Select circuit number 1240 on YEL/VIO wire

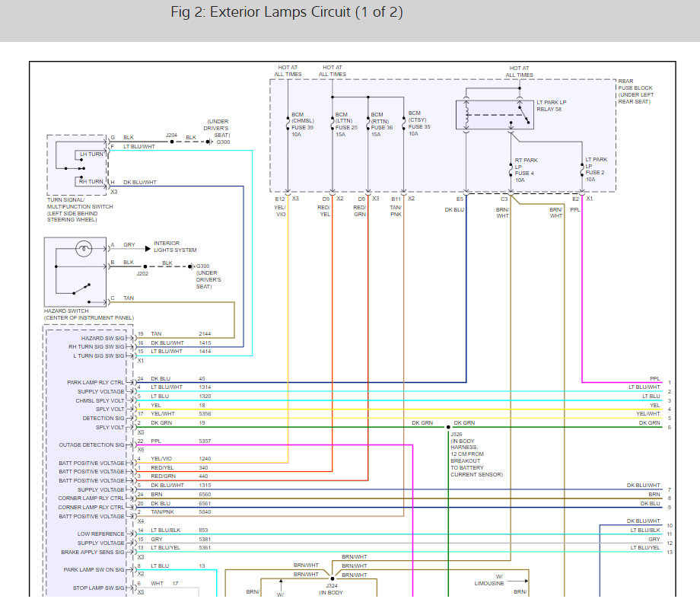click(x=205, y=459)
